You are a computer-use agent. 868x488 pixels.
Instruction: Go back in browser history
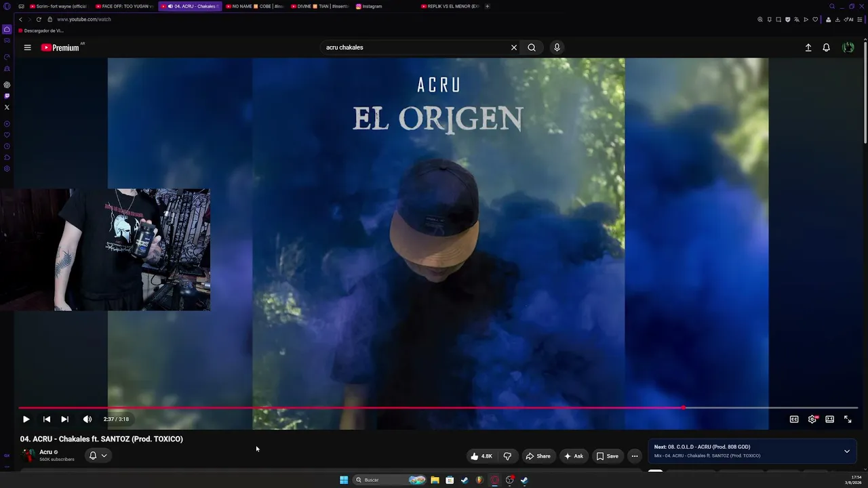click(x=20, y=20)
